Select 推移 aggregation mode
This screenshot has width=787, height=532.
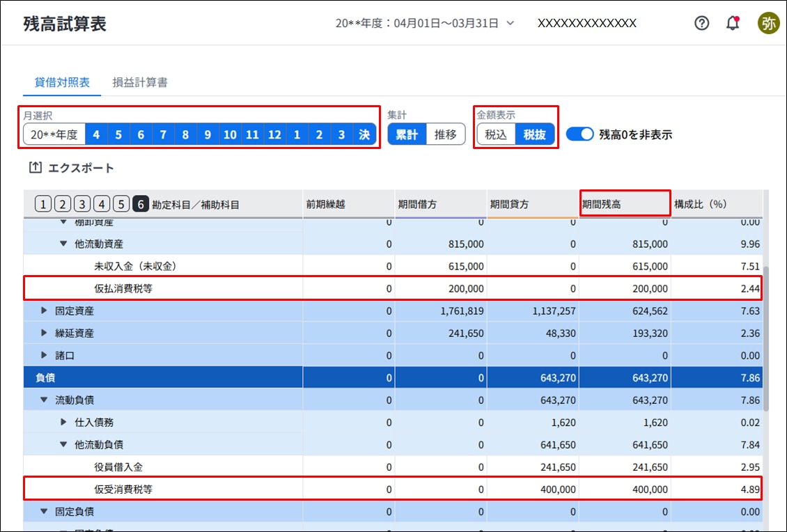point(446,134)
